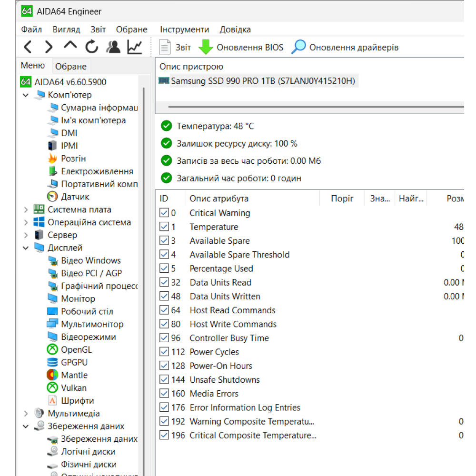
Task: Select the Датчик sensor tree item
Action: click(75, 197)
